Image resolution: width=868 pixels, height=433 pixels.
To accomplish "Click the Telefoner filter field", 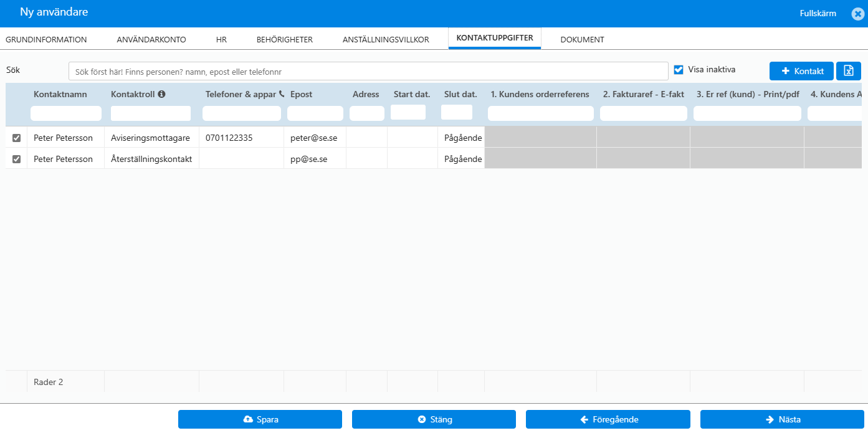I will click(x=242, y=113).
